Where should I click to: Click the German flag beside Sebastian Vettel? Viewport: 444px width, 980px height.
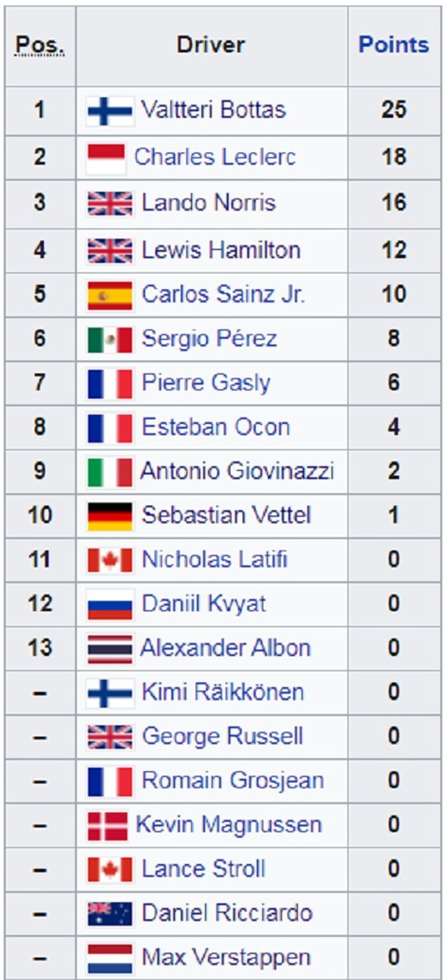click(x=110, y=516)
